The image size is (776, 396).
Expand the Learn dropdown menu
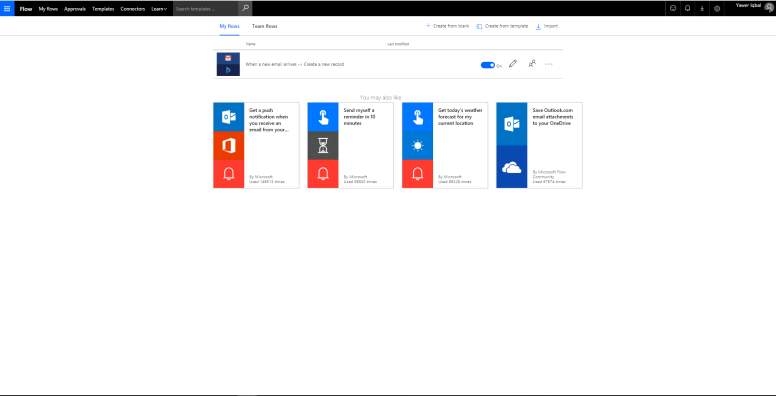tap(159, 9)
